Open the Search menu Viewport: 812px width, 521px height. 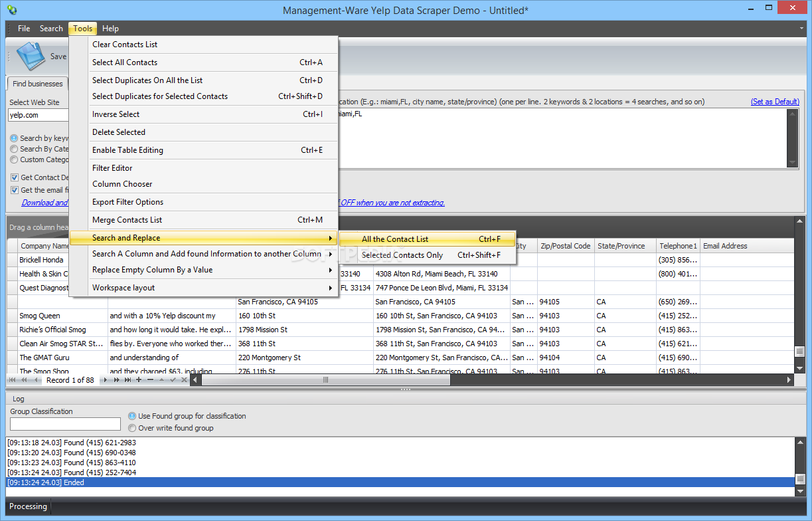[51, 29]
